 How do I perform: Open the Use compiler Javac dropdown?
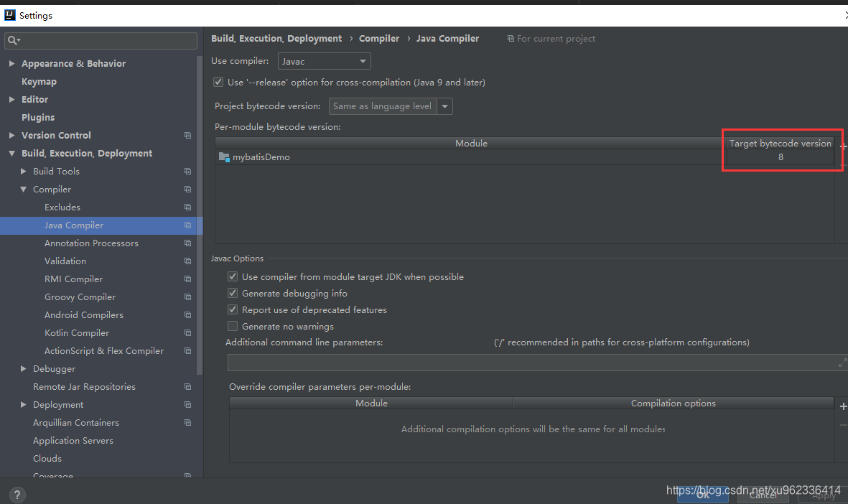click(324, 61)
